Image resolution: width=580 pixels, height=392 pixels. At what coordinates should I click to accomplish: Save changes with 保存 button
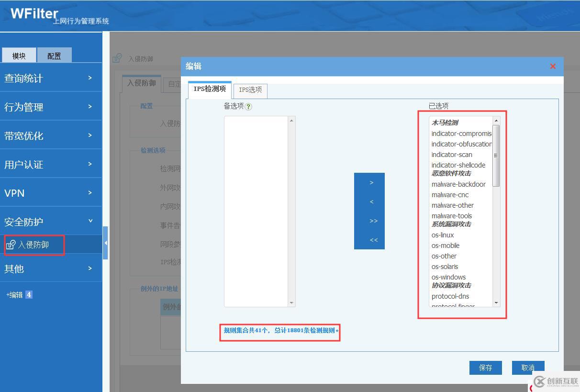click(486, 368)
